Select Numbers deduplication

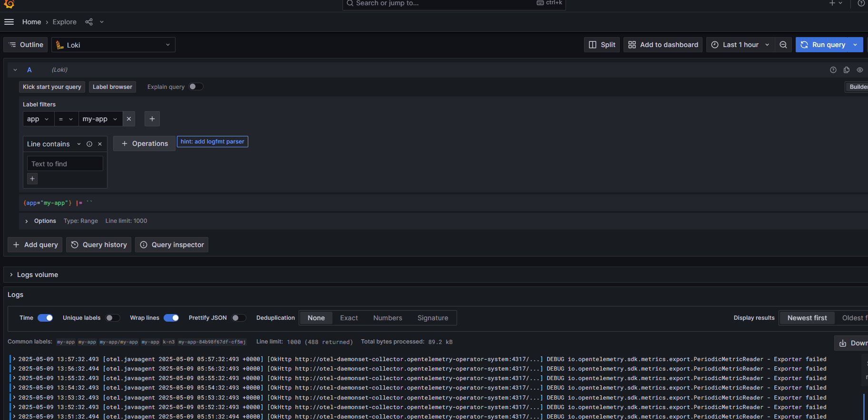388,318
